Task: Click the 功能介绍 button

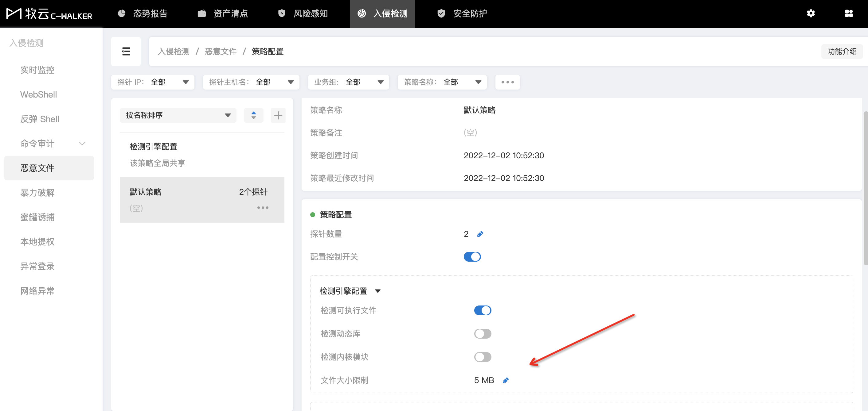Action: click(x=842, y=52)
